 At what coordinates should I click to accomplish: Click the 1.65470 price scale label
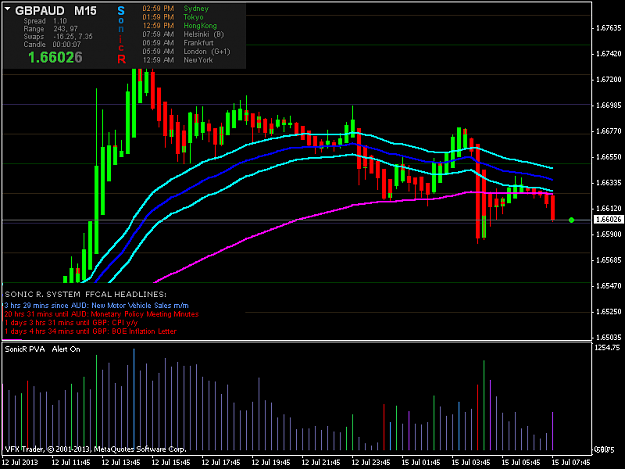click(608, 286)
